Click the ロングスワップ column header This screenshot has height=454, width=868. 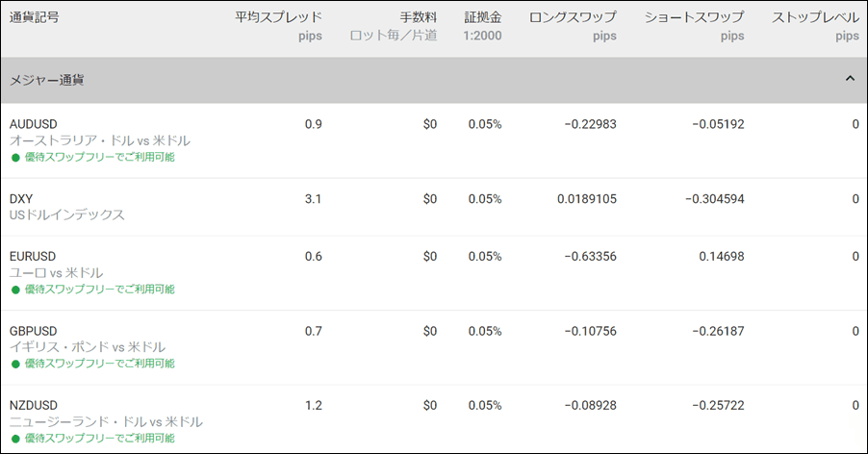click(x=573, y=17)
